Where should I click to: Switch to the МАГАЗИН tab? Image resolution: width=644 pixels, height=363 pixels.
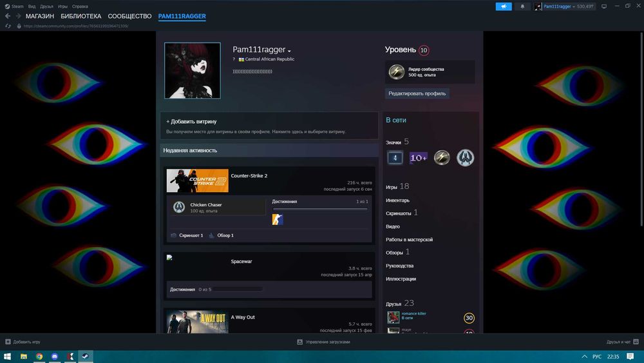(x=40, y=16)
